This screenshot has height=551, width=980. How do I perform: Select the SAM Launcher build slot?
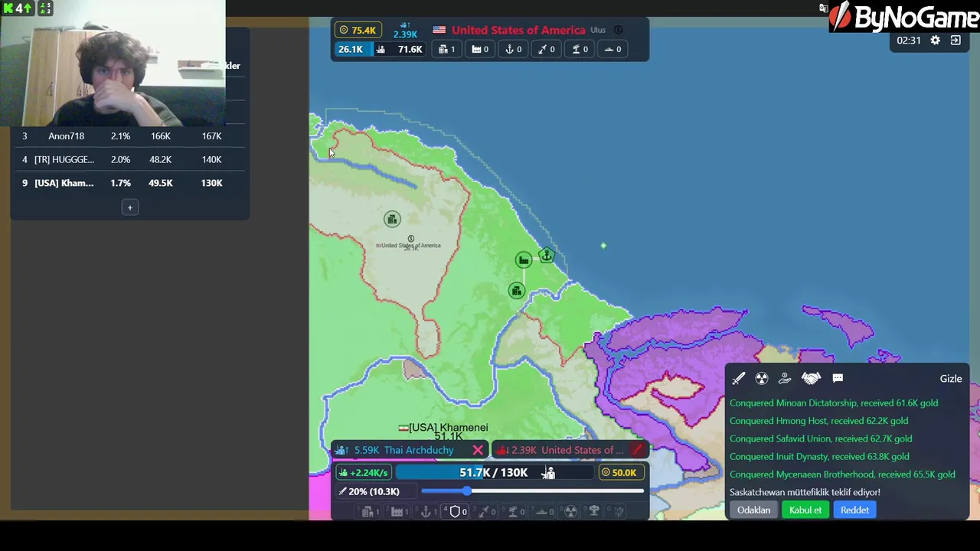click(514, 512)
